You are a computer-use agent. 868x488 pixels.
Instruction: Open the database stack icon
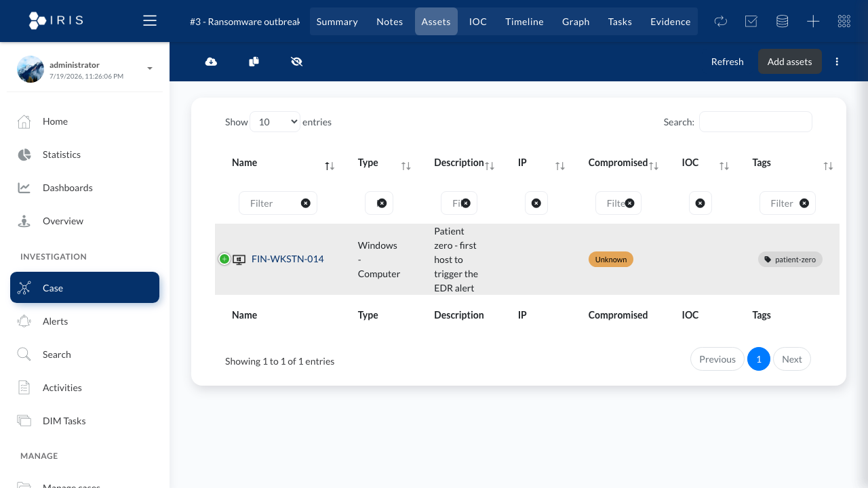(x=782, y=22)
